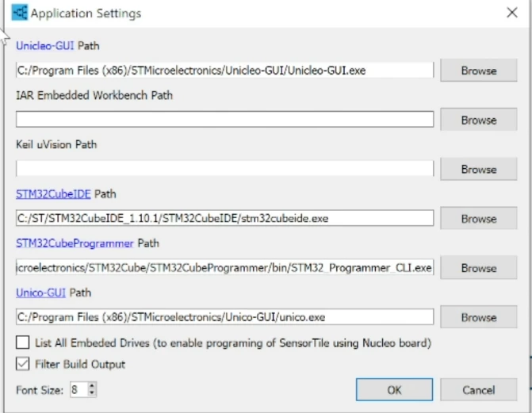Image resolution: width=532 pixels, height=413 pixels.
Task: Open the STM32CubeProgrammer link
Action: (x=75, y=243)
